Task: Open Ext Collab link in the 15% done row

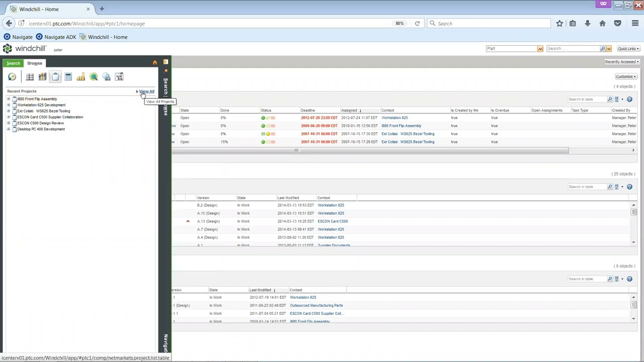Action: pos(408,142)
